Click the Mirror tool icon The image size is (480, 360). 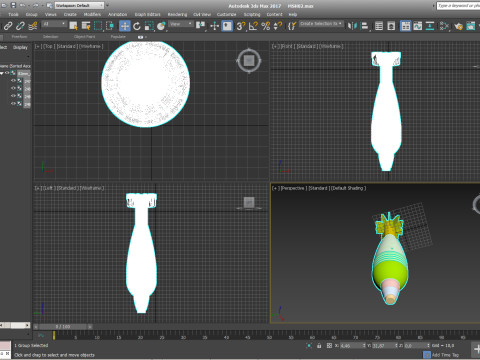352,26
